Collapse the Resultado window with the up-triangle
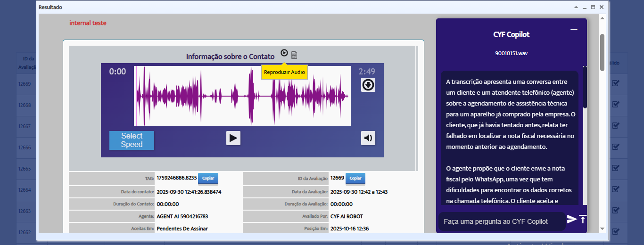 coord(576,8)
